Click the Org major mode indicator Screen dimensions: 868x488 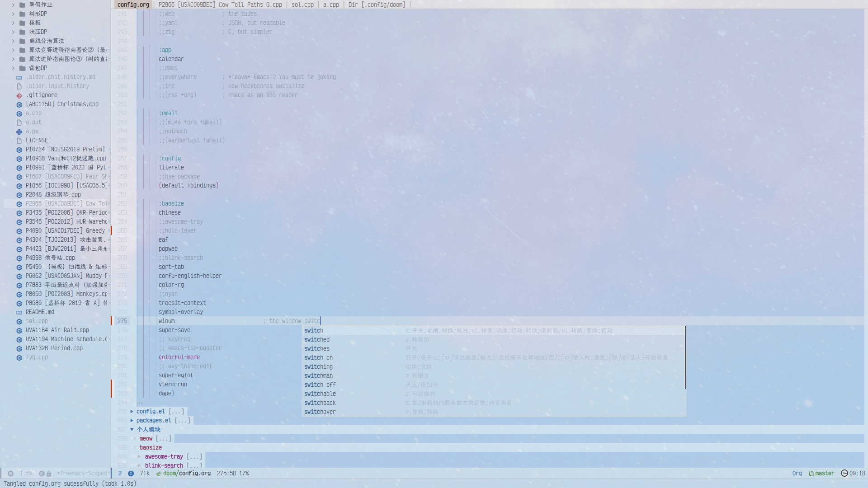coord(797,474)
